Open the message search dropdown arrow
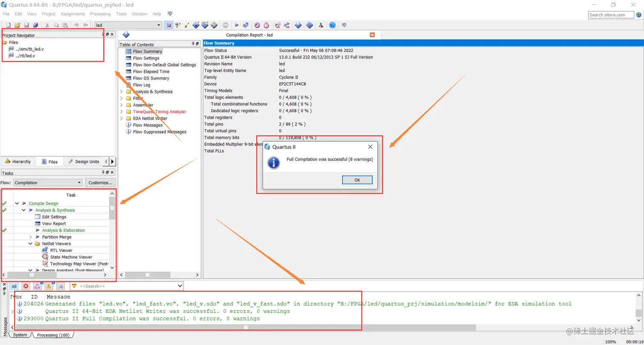644x345 pixels. click(180, 286)
